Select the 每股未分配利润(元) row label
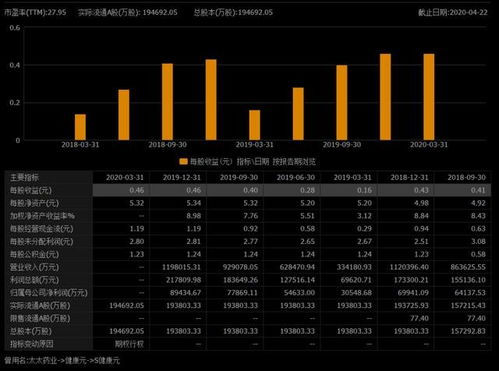This screenshot has height=371, width=499. point(41,241)
